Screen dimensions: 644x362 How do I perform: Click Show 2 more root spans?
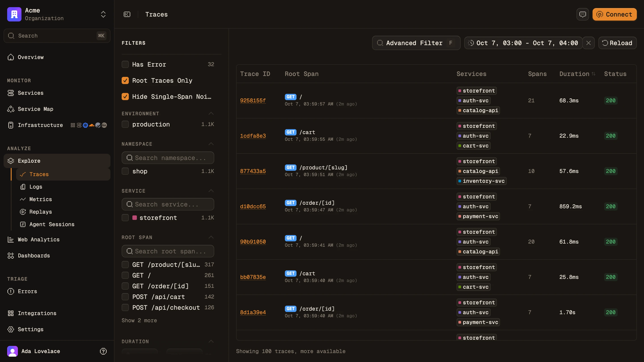pos(139,320)
